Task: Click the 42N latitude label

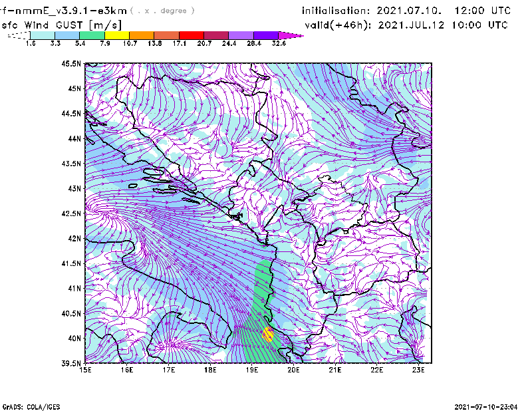Action: click(74, 238)
